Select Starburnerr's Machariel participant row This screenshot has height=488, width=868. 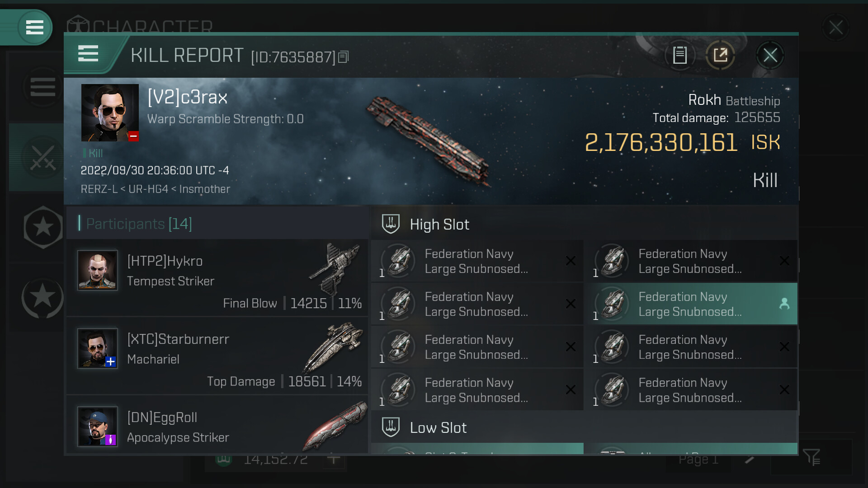(x=217, y=356)
